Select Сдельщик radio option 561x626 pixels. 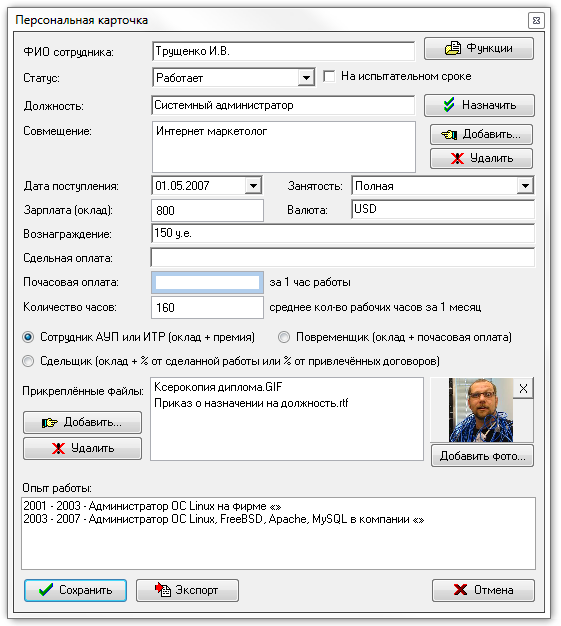tap(28, 361)
